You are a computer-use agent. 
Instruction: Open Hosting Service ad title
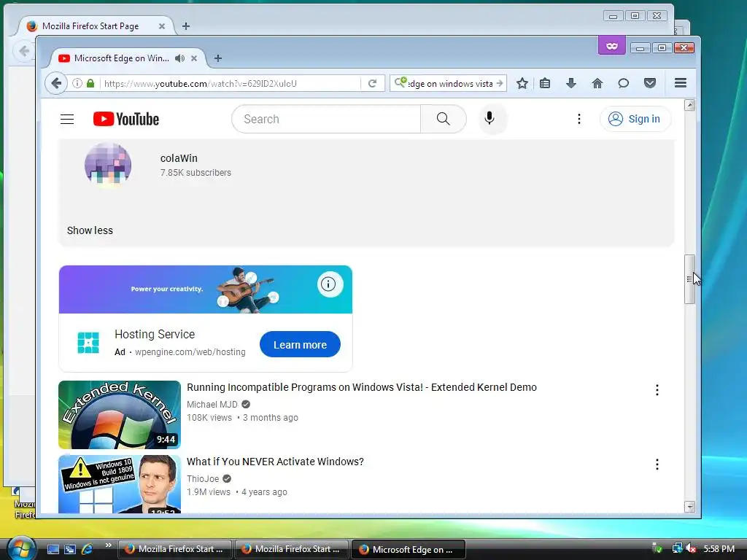click(x=155, y=334)
